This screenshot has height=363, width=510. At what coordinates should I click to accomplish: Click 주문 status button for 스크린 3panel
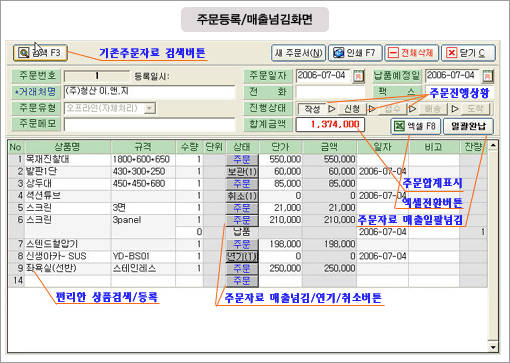242,220
